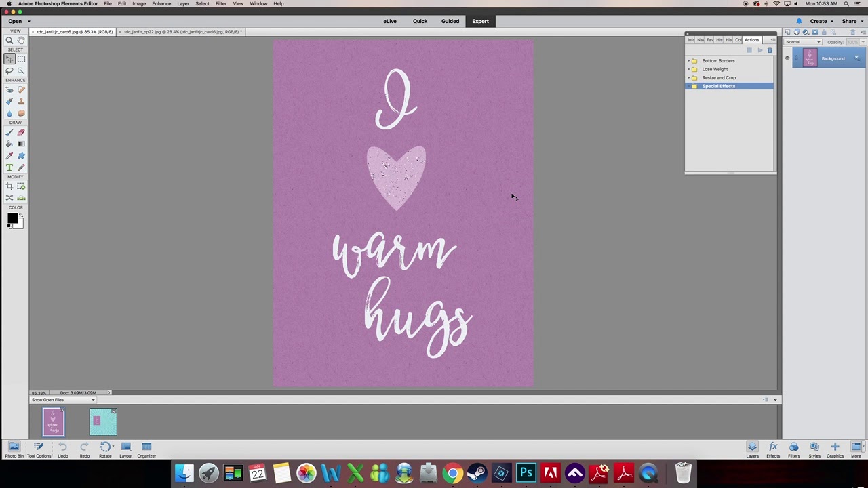Select the Content-Aware Move tool
Screen dimensions: 868x488
pos(9,198)
